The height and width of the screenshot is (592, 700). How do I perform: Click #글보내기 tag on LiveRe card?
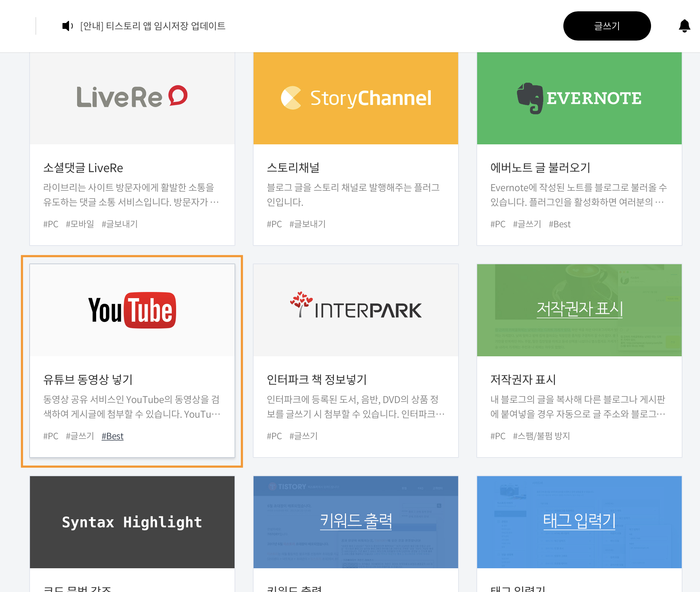point(119,224)
